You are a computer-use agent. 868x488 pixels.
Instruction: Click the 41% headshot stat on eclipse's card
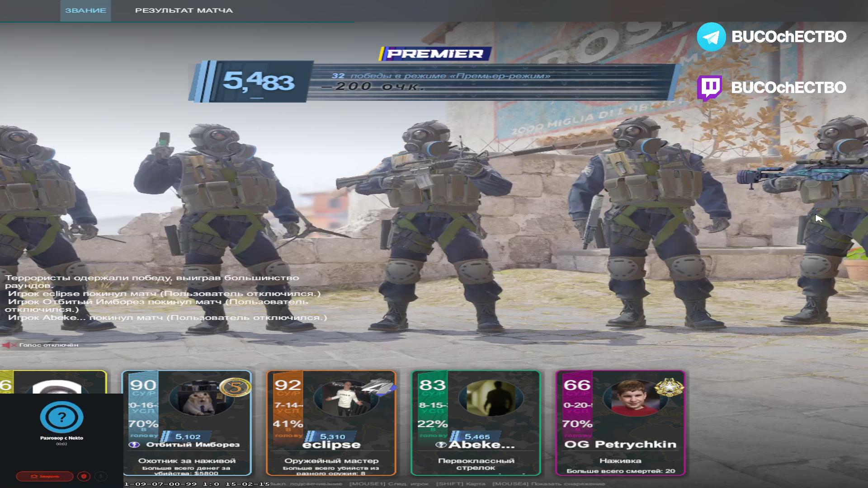point(288,424)
